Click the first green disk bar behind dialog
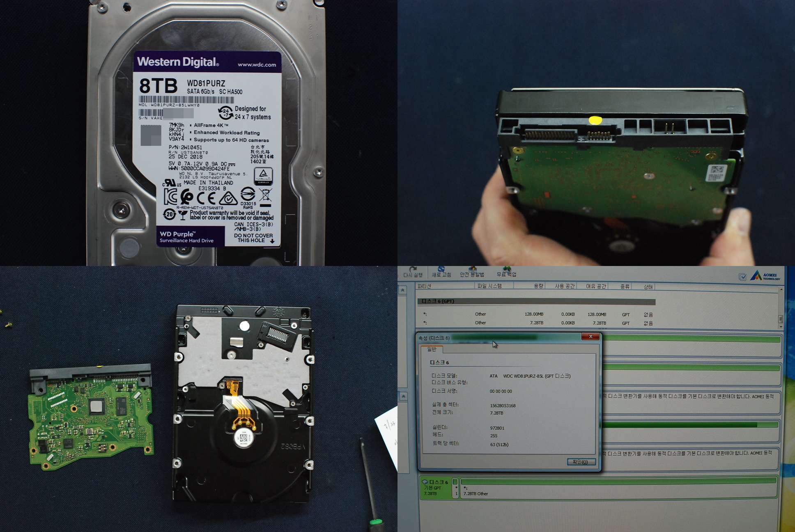This screenshot has width=795, height=532. coord(692,339)
